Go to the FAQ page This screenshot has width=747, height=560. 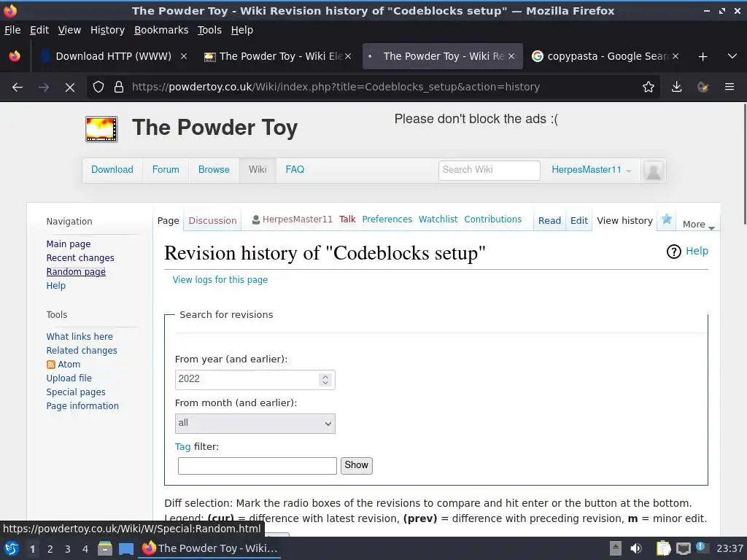coord(295,169)
